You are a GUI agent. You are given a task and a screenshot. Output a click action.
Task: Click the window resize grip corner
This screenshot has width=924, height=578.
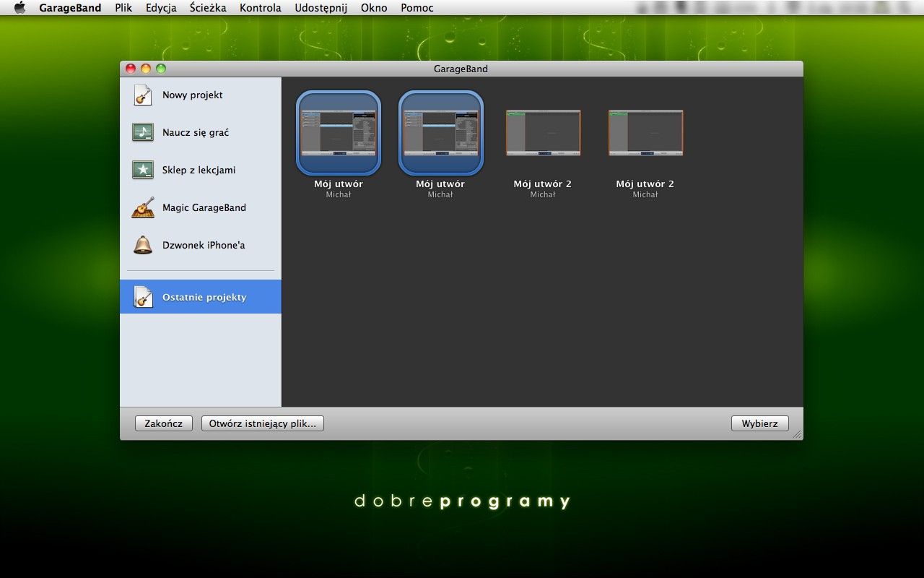coord(797,434)
